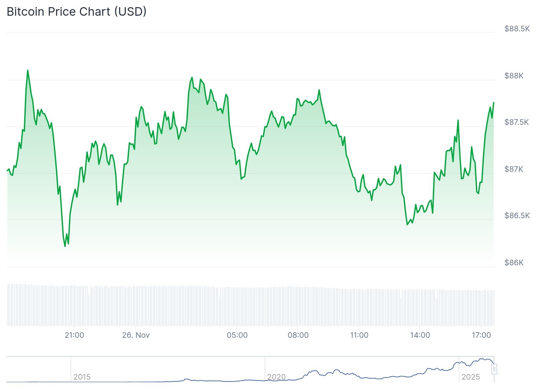This screenshot has height=392, width=537.
Task: Click the 2020 label in navigator
Action: tap(276, 377)
